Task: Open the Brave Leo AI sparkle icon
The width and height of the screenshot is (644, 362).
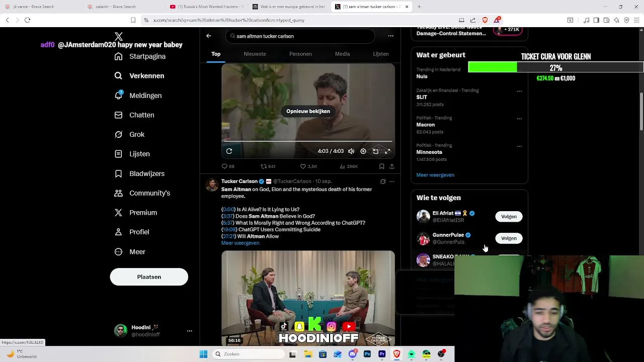Action: (x=616, y=20)
